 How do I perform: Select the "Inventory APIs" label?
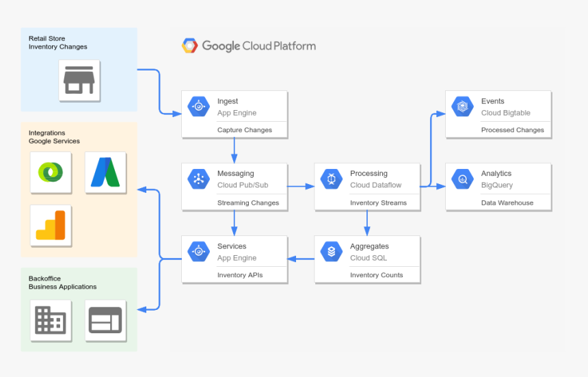pos(240,275)
